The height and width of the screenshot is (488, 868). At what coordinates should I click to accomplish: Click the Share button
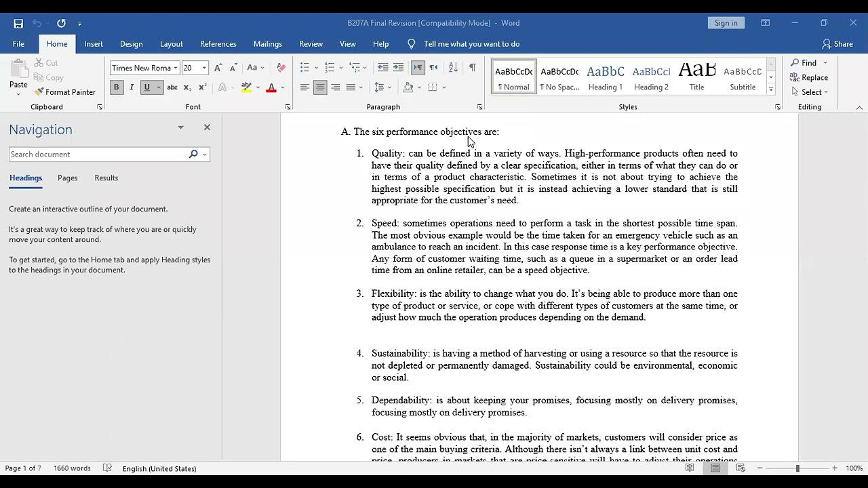coord(837,44)
